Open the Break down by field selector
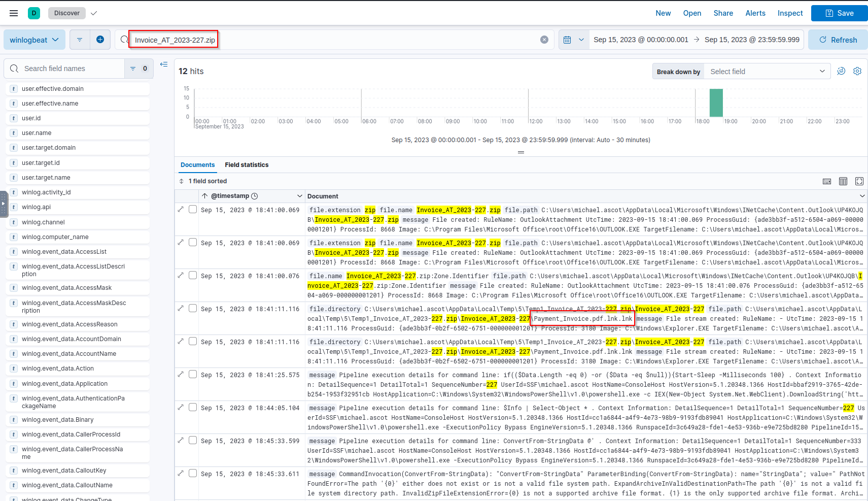The width and height of the screenshot is (868, 501). (x=767, y=72)
